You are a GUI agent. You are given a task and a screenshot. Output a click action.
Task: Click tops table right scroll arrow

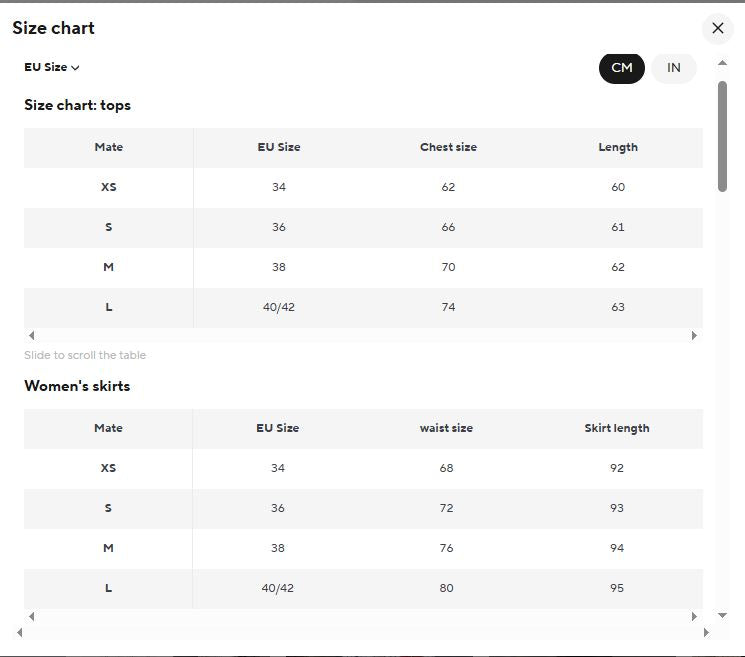694,335
